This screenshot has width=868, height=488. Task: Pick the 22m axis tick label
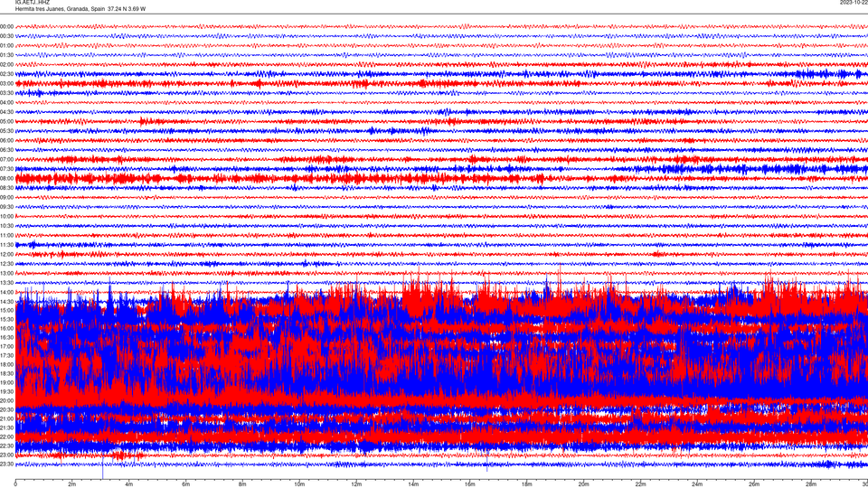tap(640, 484)
